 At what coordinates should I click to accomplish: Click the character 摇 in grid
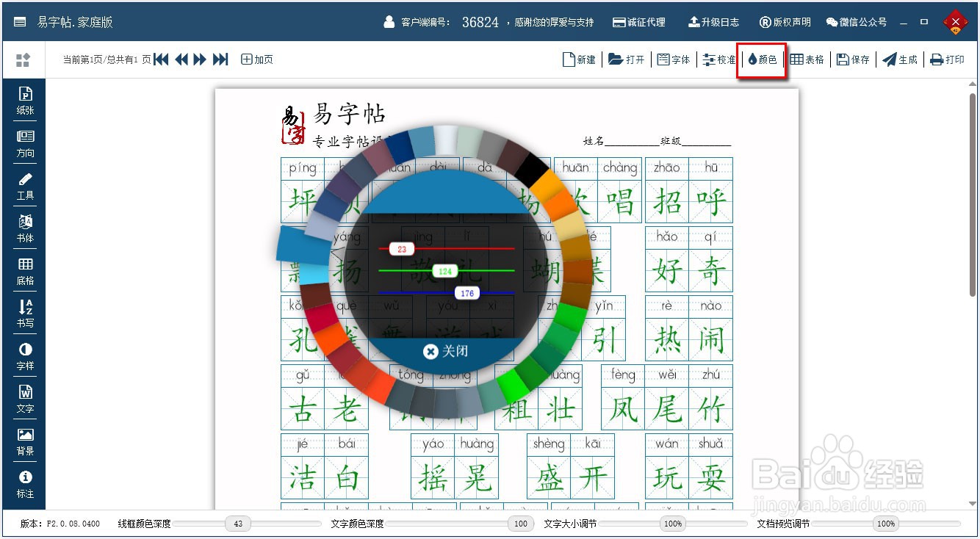point(433,477)
